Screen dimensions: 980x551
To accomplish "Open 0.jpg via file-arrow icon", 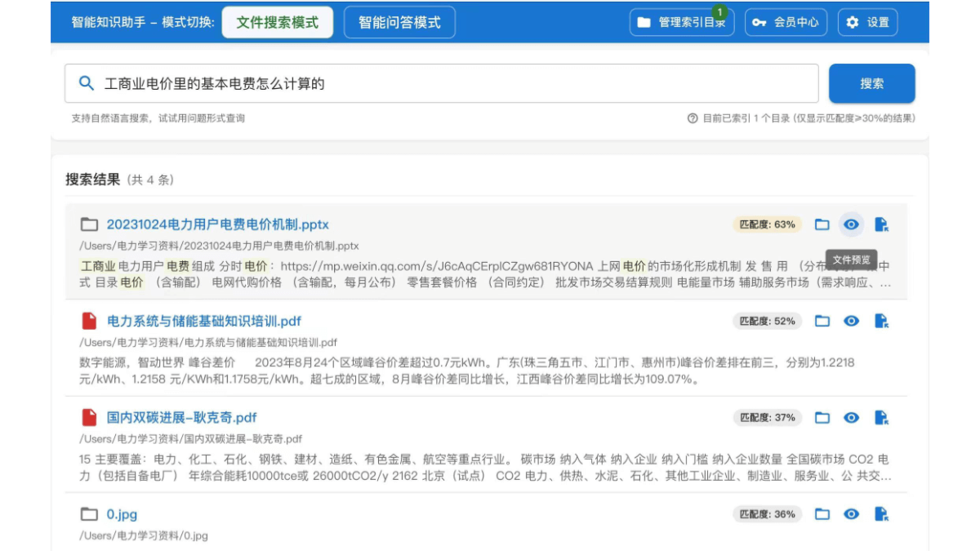I will 881,514.
